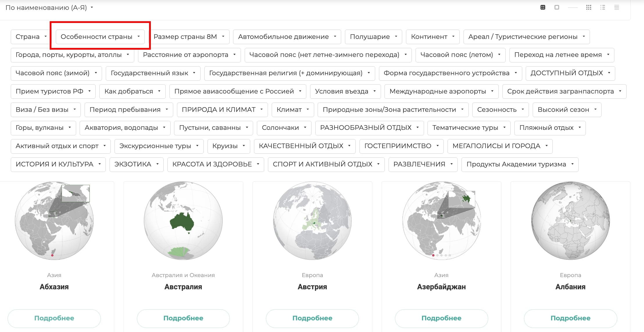Expand the Круизы filter dropdown

pos(228,146)
